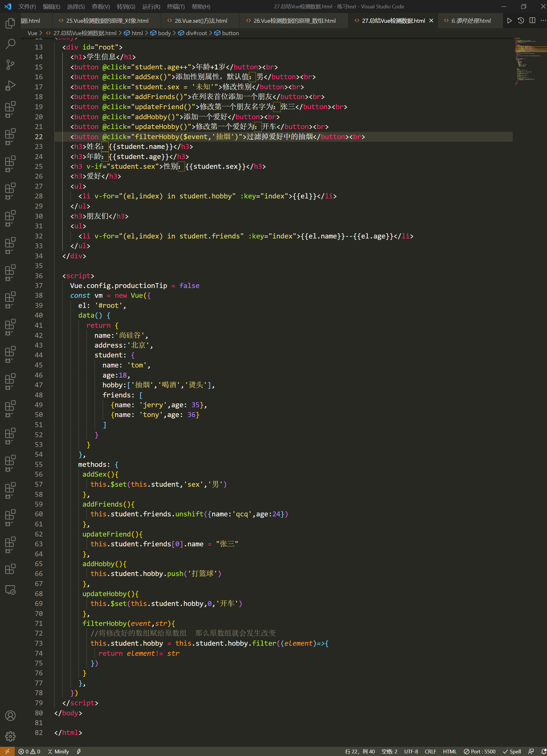Click the 'tony' string on line 50
Screen dimensions: 547x756
pos(151,415)
